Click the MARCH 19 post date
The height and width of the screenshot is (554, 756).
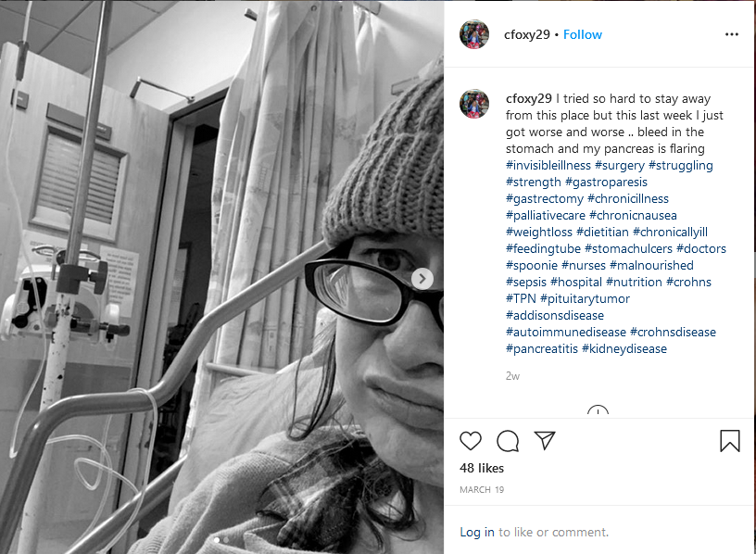click(482, 490)
